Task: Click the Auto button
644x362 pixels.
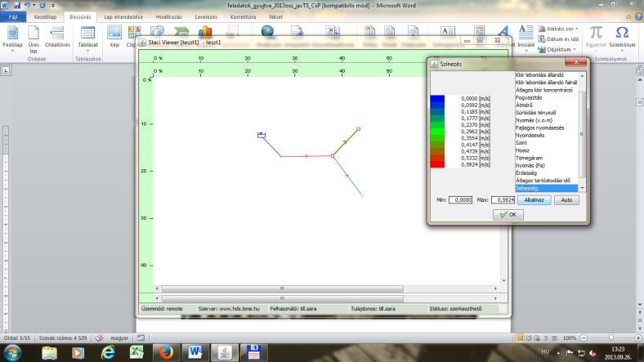Action: 566,200
